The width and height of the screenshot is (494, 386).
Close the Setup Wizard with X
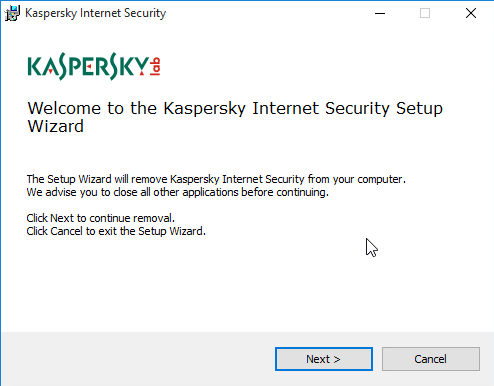471,13
